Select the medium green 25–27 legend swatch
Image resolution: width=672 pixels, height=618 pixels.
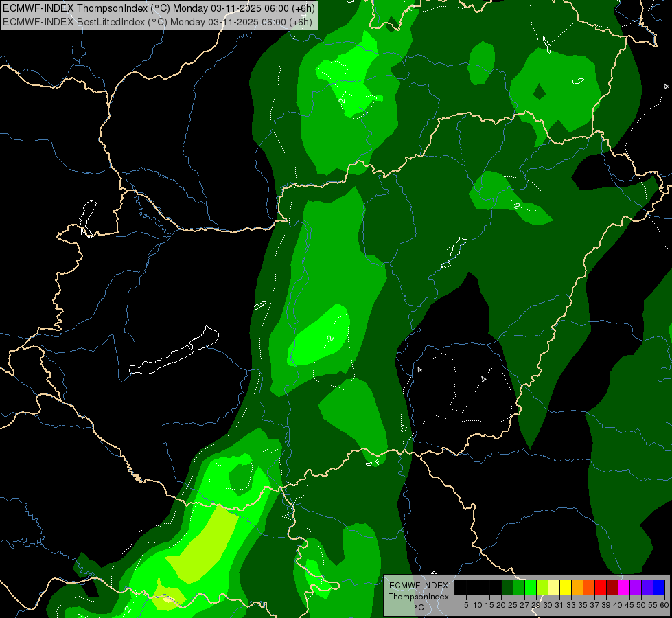coord(519,587)
